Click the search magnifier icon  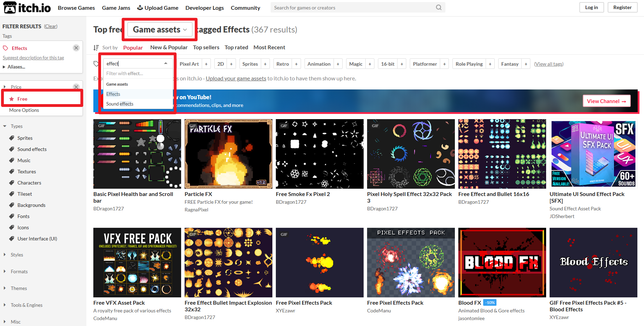pos(439,7)
